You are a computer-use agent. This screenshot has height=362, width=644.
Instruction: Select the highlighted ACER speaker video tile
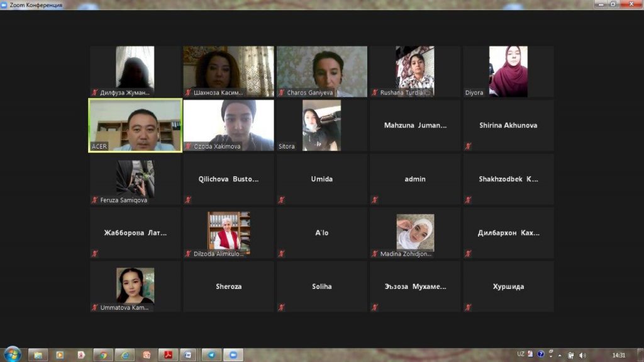tap(135, 125)
